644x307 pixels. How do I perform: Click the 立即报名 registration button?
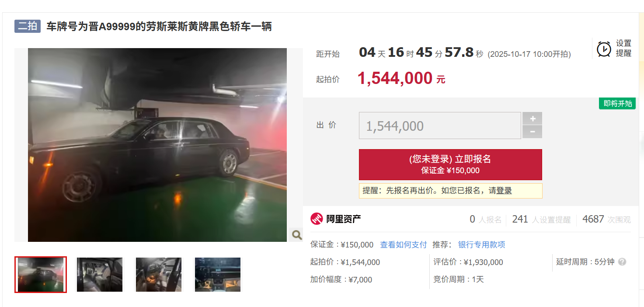tap(450, 164)
